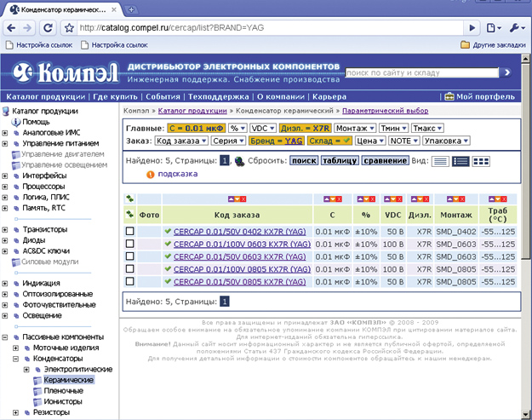Image resolution: width=532 pixels, height=420 pixels.
Task: Check box for CERCAP 0.01/50V 0402 row
Action: (x=129, y=231)
